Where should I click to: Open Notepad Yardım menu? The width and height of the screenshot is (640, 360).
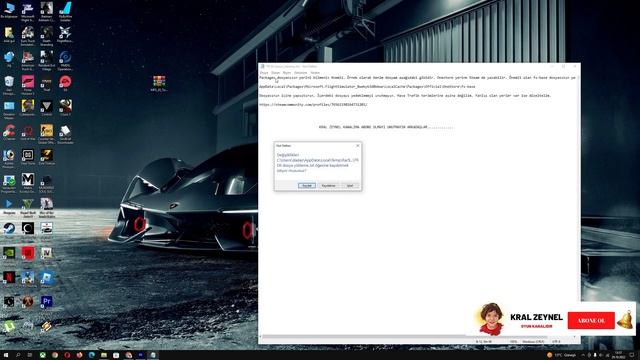pos(315,73)
